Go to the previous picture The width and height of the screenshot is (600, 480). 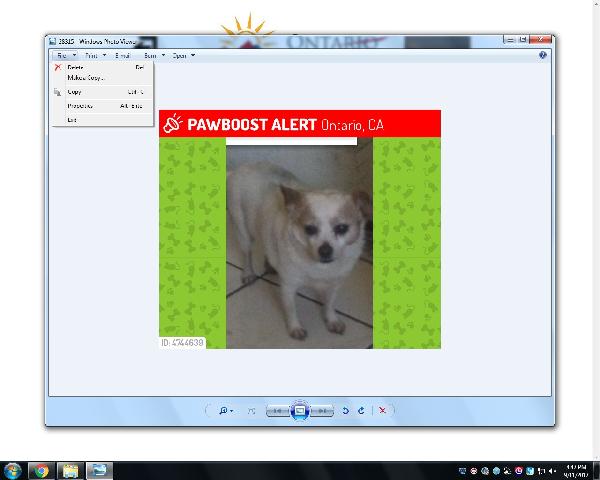(x=278, y=411)
